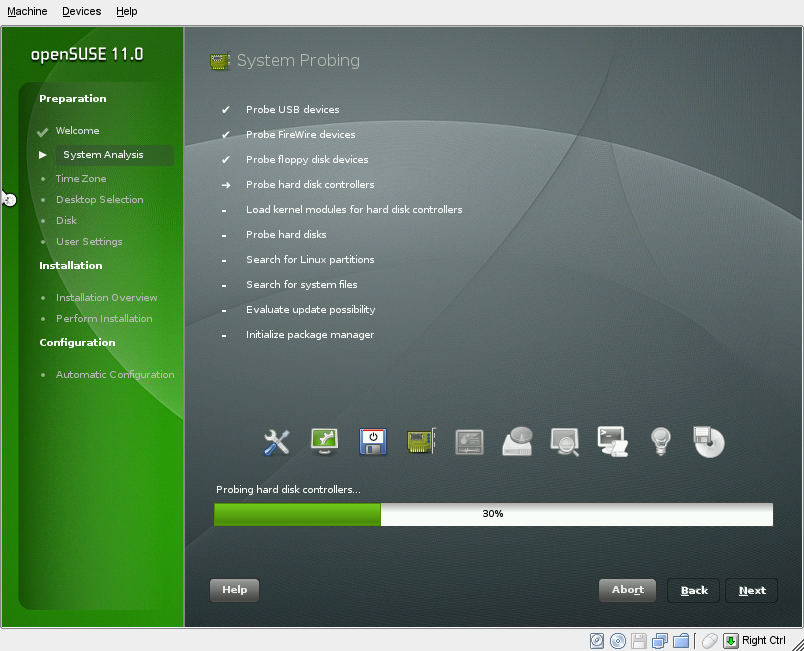
Task: Select the Desktop Selection step
Action: [x=99, y=200]
